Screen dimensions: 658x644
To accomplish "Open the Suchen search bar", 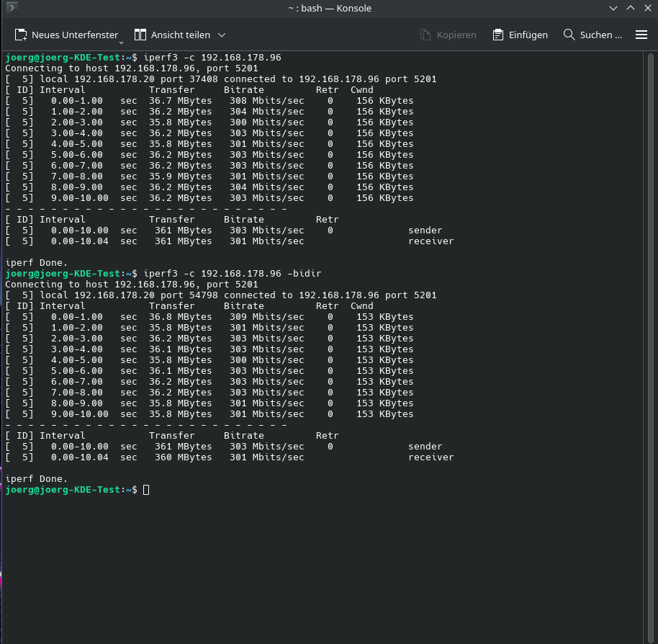I will coord(592,34).
